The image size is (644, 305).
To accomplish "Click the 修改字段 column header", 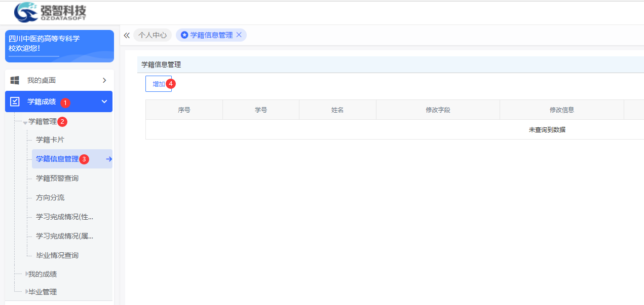I will pyautogui.click(x=438, y=110).
